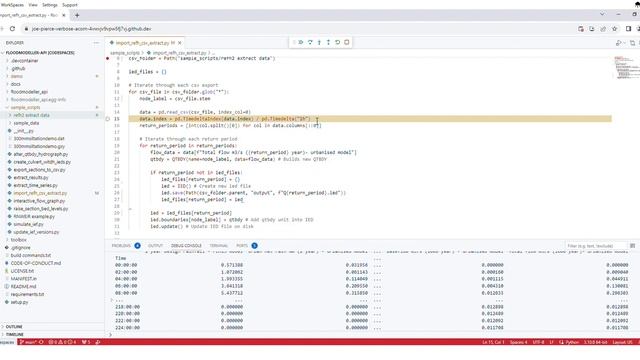Open extract_time_series.py file

tap(36, 185)
